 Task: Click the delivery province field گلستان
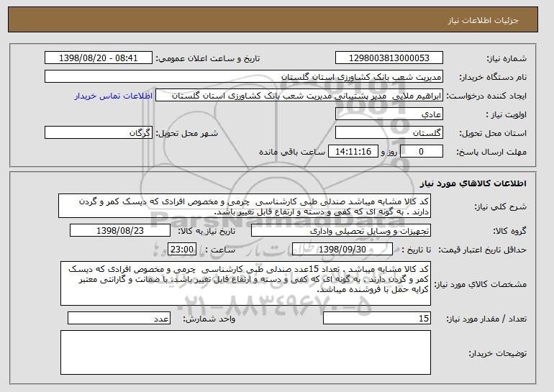389,133
